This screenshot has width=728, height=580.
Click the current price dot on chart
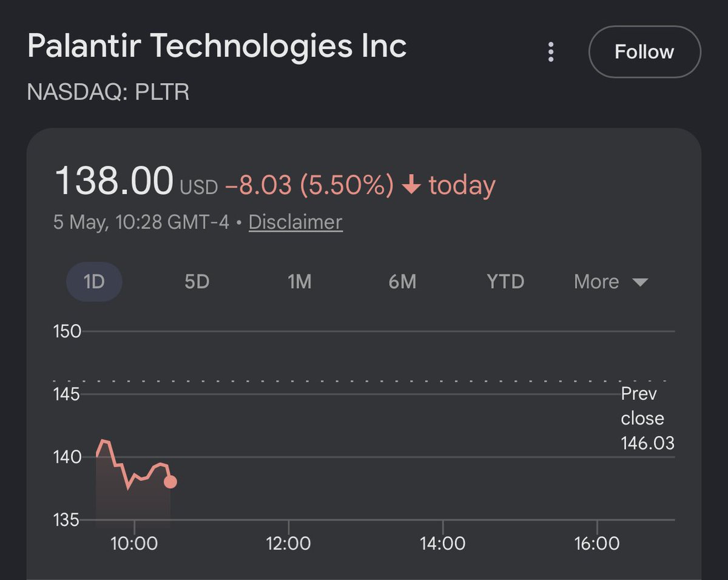[x=170, y=482]
